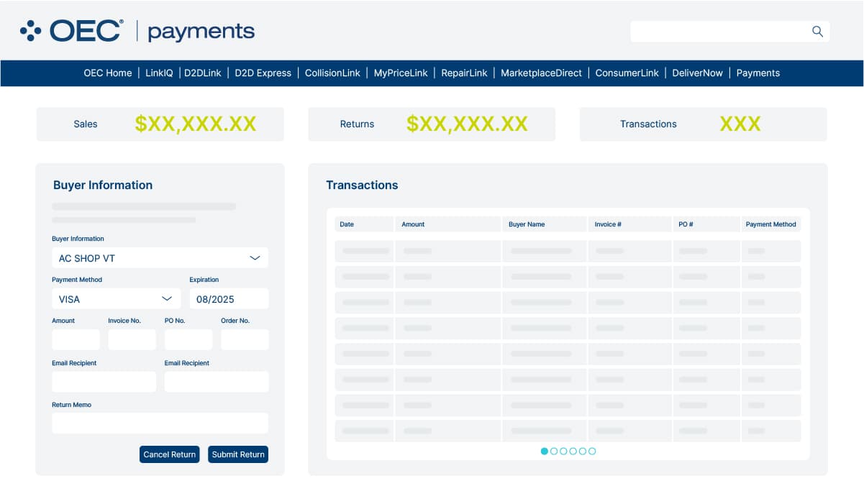Go to LinkIQ in navigation bar
This screenshot has width=864, height=504.
[x=159, y=73]
